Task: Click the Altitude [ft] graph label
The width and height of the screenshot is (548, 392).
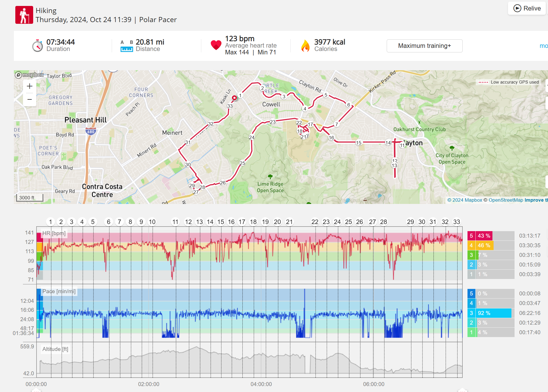Action: coord(55,349)
